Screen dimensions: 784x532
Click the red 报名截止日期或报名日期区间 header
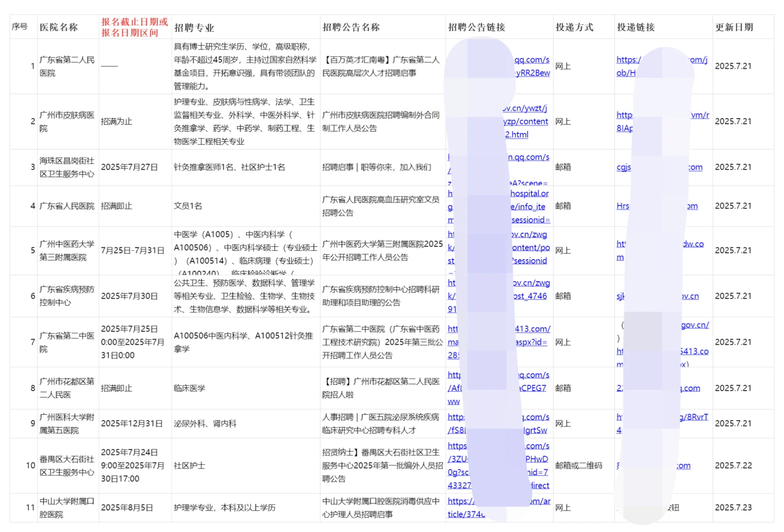point(134,27)
